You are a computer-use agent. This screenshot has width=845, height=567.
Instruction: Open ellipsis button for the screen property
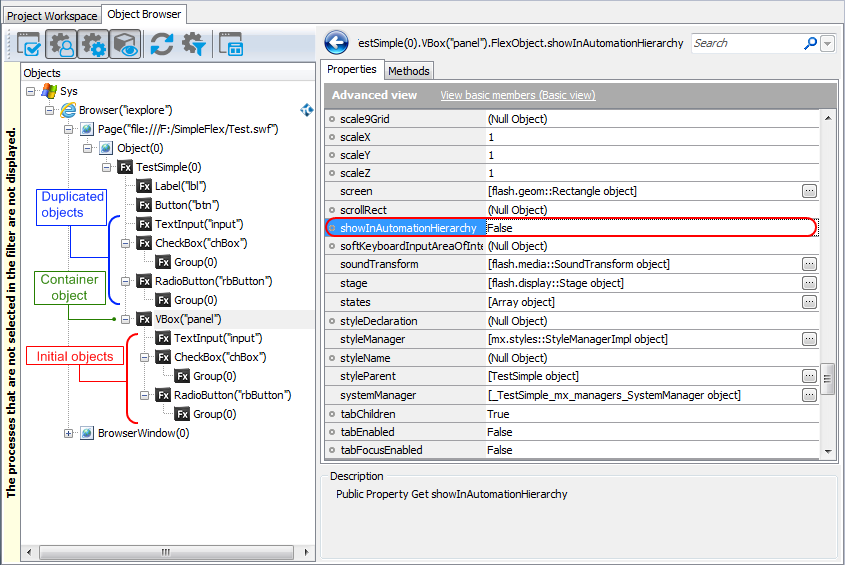tap(810, 191)
